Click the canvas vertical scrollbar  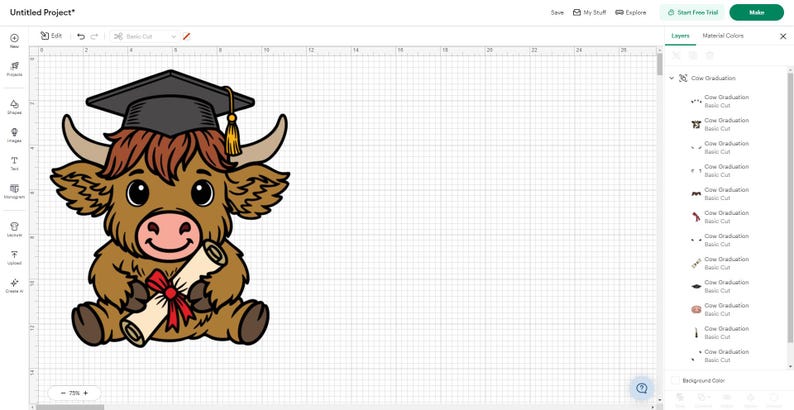pyautogui.click(x=659, y=64)
